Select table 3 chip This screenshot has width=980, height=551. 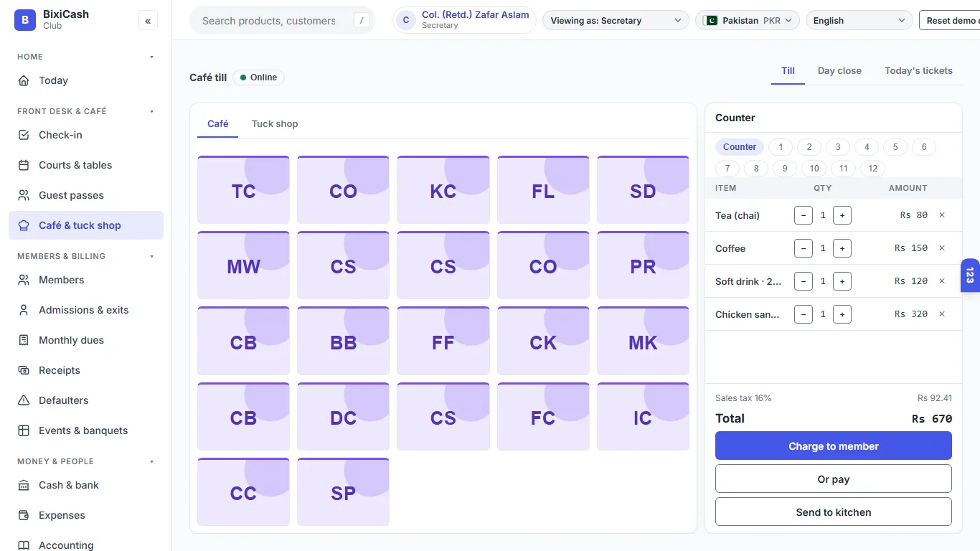[838, 147]
